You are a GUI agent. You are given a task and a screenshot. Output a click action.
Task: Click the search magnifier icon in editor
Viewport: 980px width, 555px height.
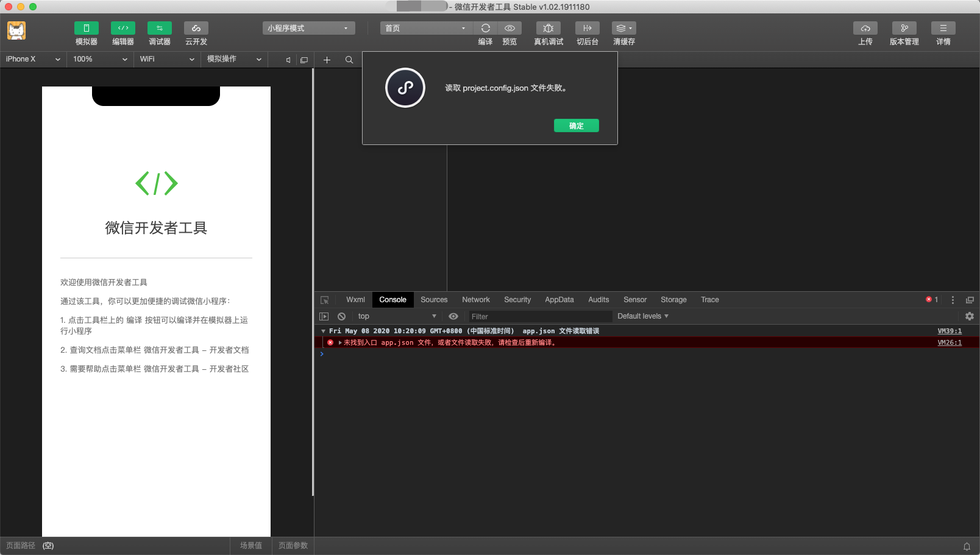pos(349,60)
